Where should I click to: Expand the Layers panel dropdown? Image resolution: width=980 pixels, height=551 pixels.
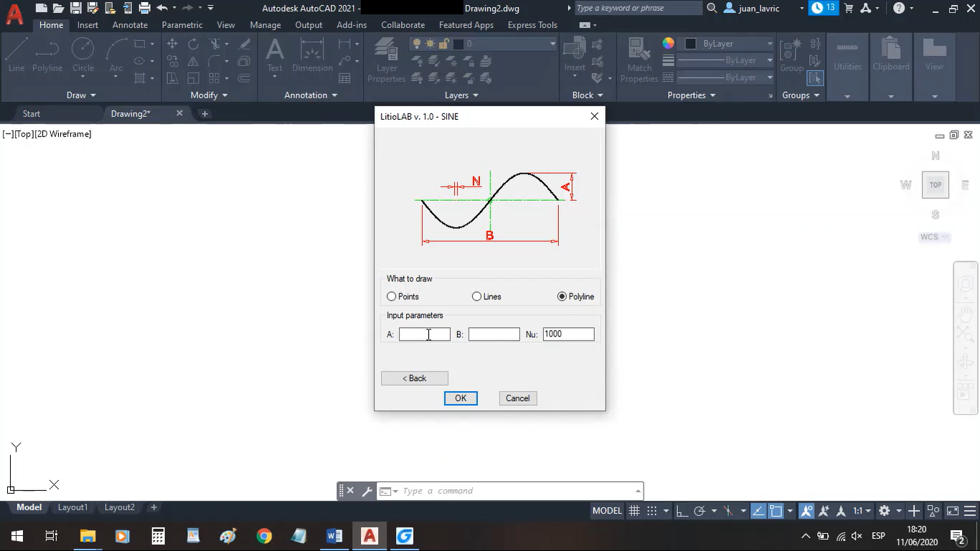(x=461, y=95)
